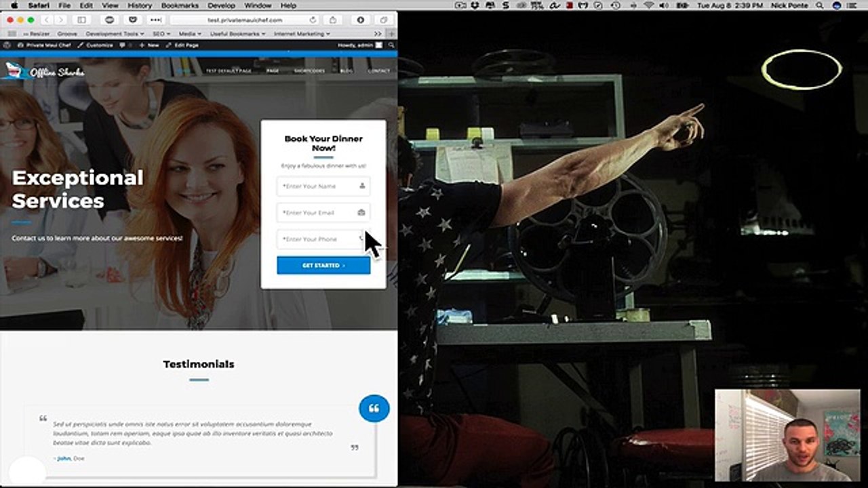Open CONTACT nav link on site

(x=379, y=70)
